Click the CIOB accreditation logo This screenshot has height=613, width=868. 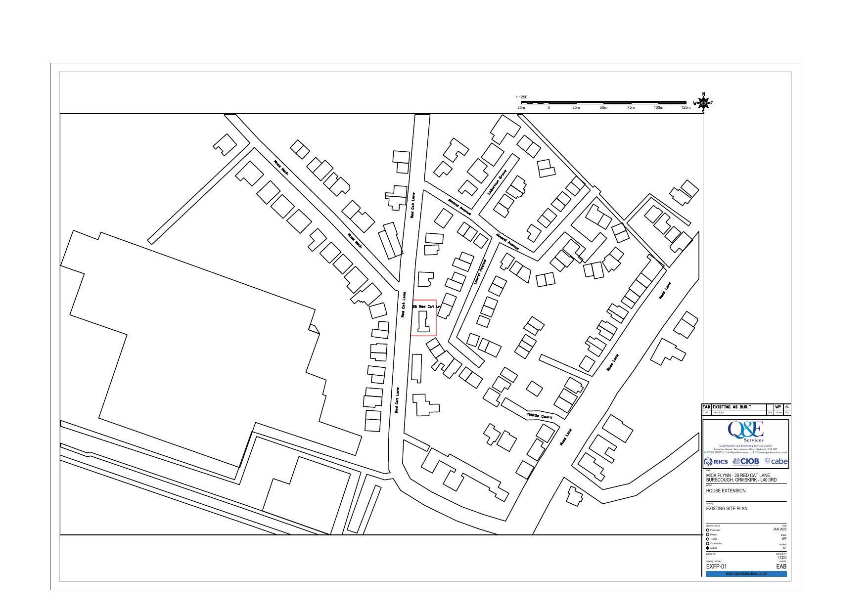coord(746,461)
